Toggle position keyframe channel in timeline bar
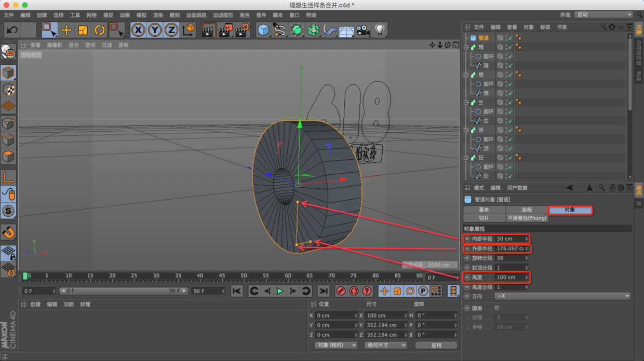644x361 pixels. pos(384,291)
